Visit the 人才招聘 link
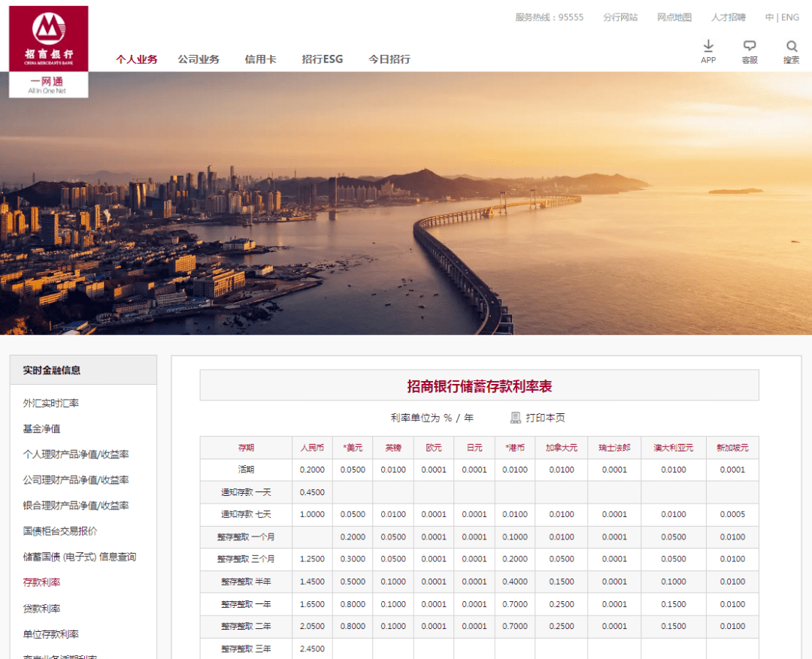The image size is (812, 659). 728,17
